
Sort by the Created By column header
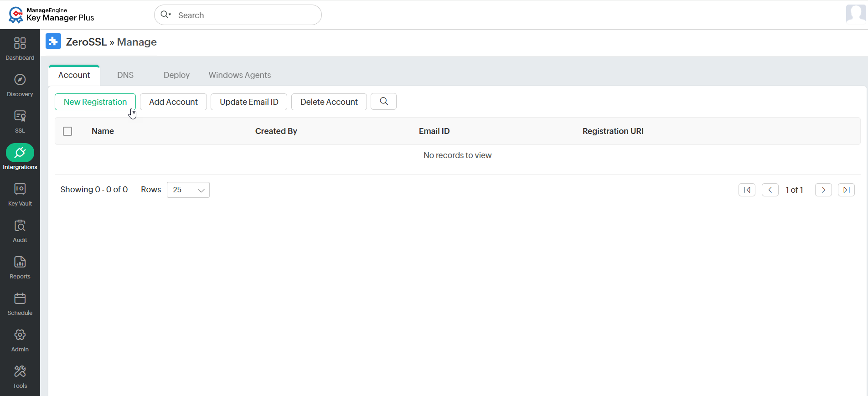[276, 131]
